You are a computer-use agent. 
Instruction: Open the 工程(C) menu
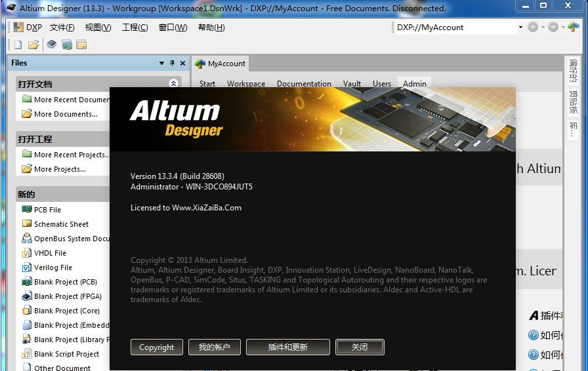pos(135,28)
